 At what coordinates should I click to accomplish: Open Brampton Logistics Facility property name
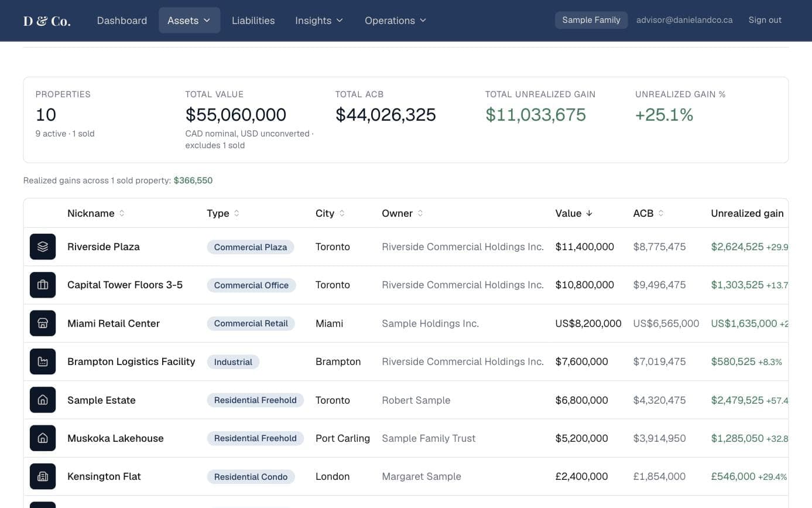pyautogui.click(x=131, y=362)
